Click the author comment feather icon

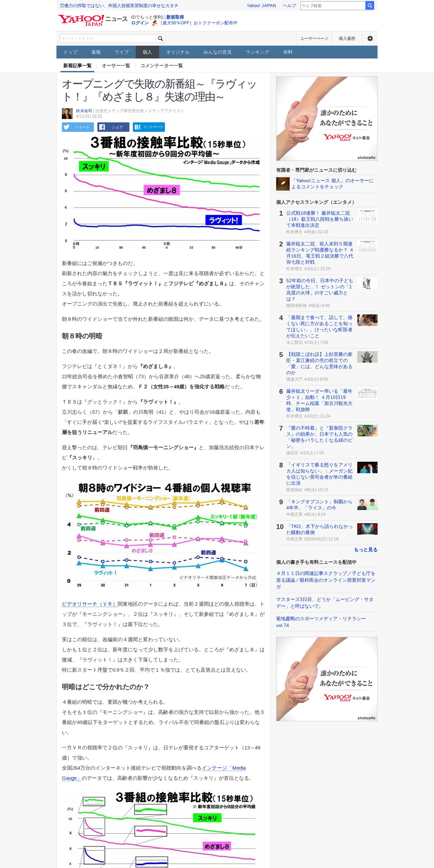tap(283, 184)
